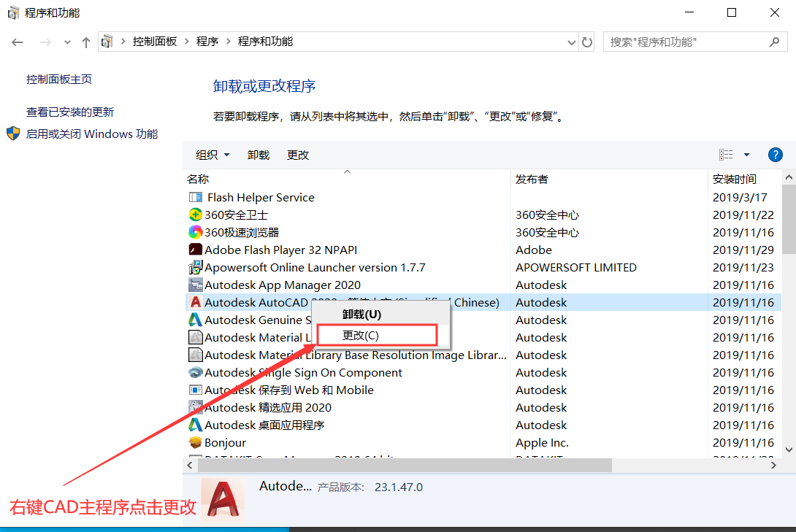Click the vertical scrollbar up arrow
This screenshot has height=532, width=796.
point(789,177)
